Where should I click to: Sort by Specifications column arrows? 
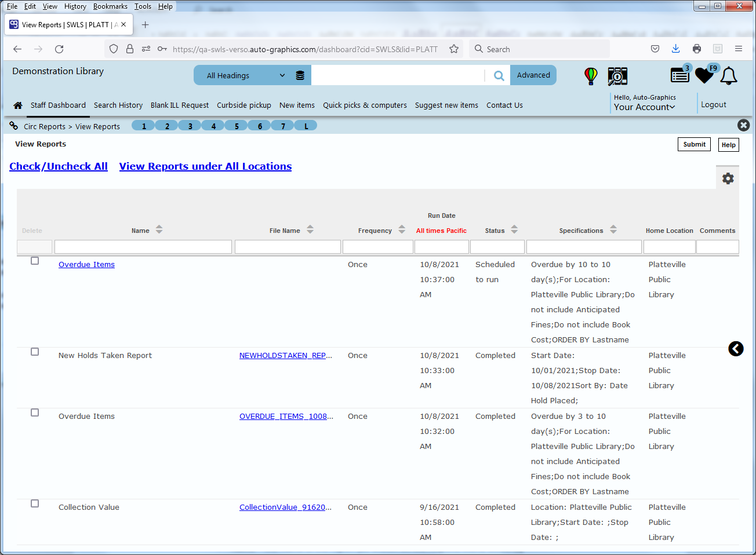coord(613,229)
